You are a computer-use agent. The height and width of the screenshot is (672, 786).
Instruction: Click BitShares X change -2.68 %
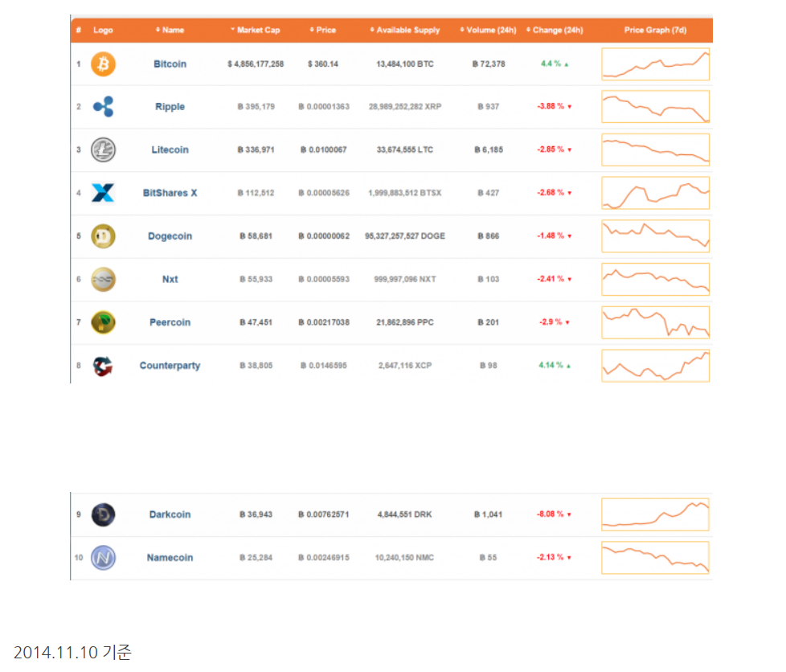(x=555, y=193)
